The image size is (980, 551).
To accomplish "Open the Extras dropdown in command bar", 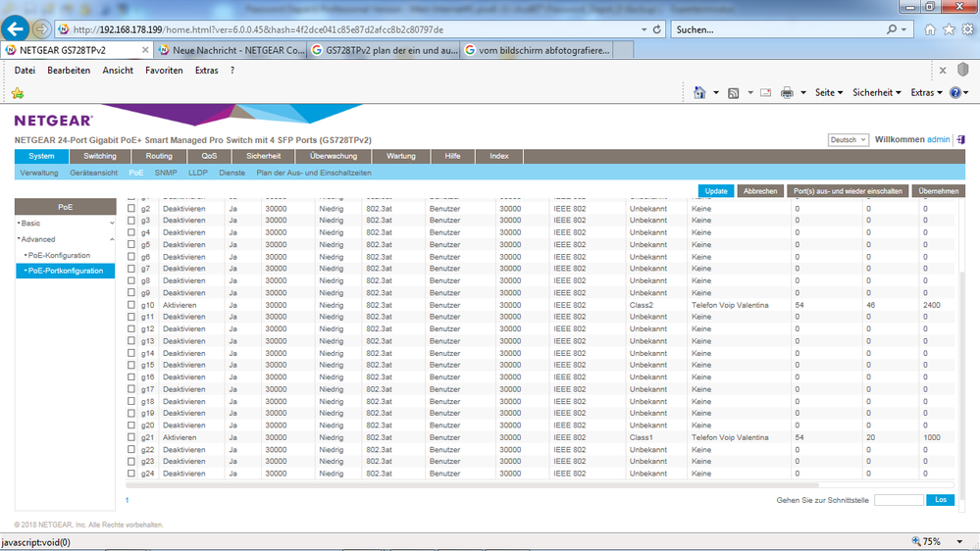I will pos(926,92).
